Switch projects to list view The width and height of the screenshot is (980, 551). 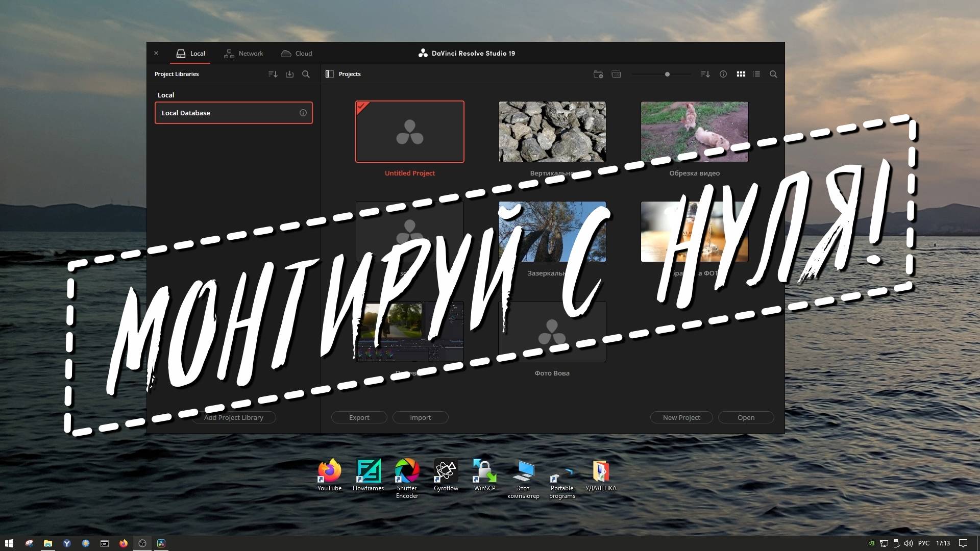click(x=757, y=74)
